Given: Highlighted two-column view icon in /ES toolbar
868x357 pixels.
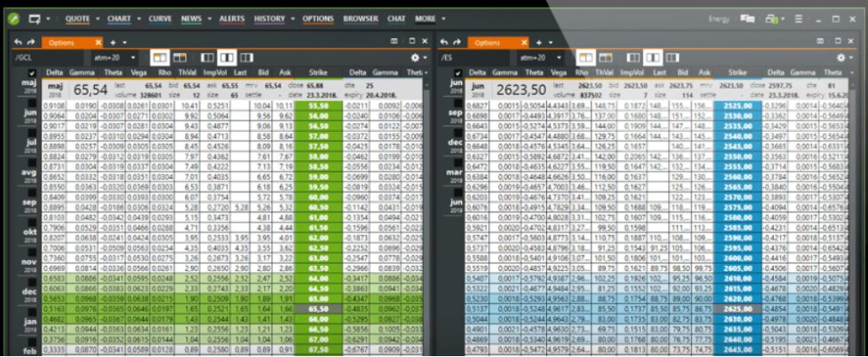Looking at the screenshot, I should point(653,57).
